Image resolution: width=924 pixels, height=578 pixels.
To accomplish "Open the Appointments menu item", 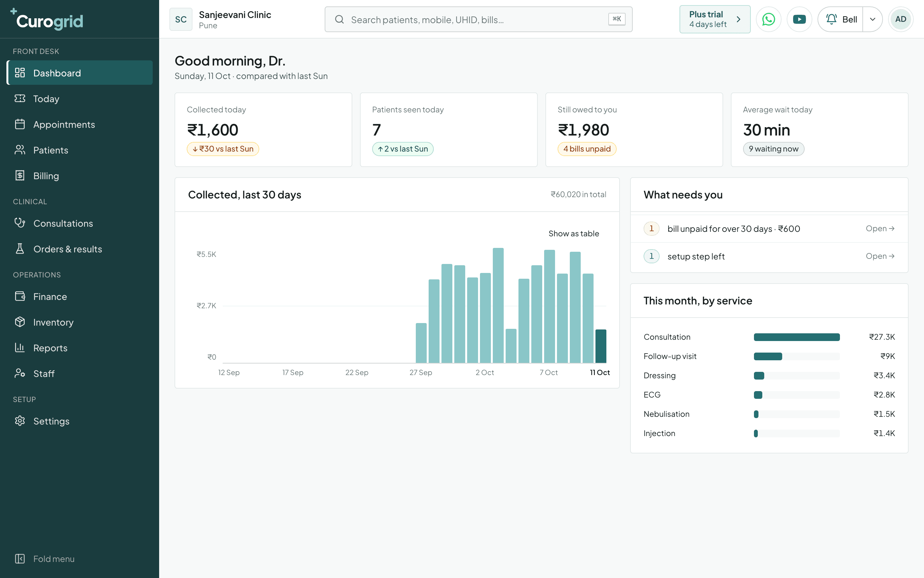I will click(80, 124).
